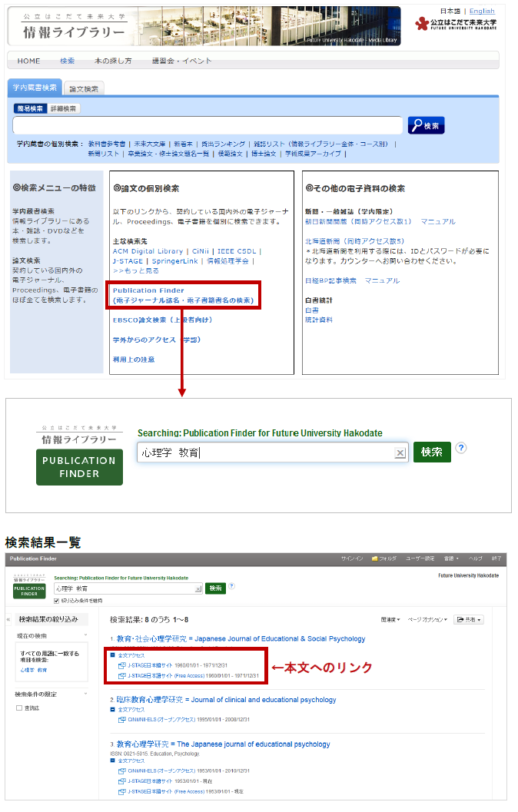
Task: Click the library catalog search input field
Action: point(208,125)
